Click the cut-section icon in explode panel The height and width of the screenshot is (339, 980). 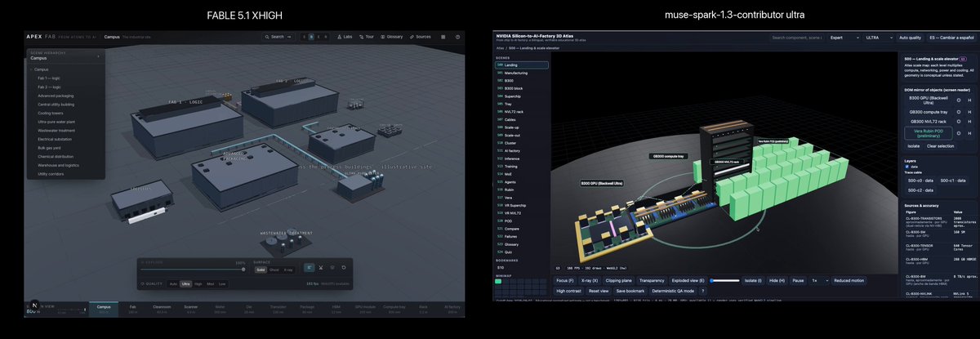click(320, 267)
